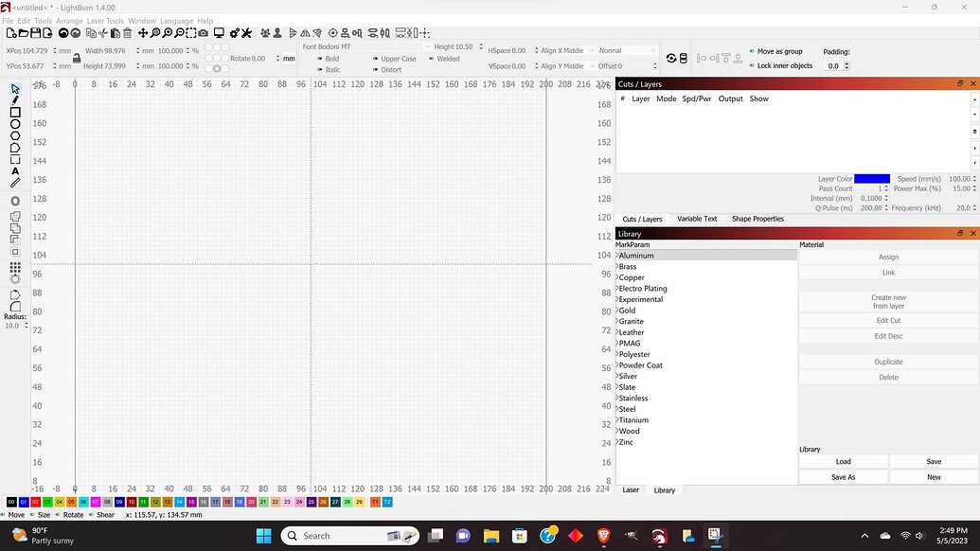The width and height of the screenshot is (980, 551).
Task: Click the Undo icon
Action: pos(63,33)
